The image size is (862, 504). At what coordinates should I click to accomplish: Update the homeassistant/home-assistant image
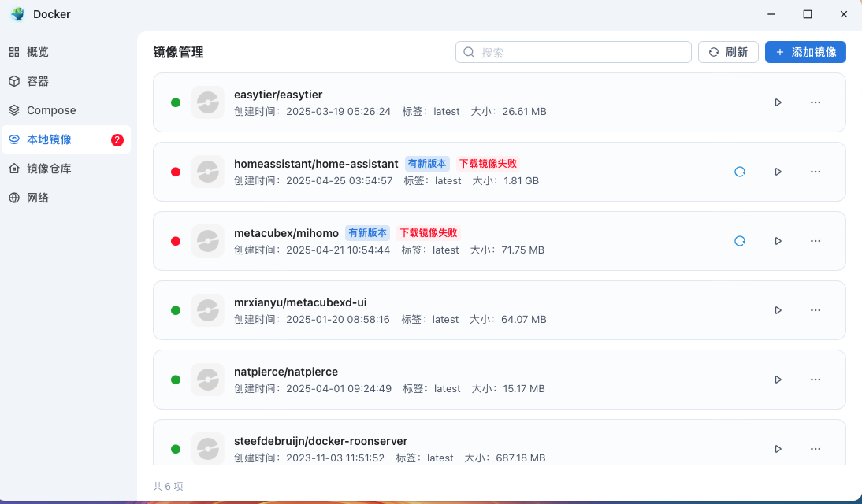pyautogui.click(x=740, y=172)
